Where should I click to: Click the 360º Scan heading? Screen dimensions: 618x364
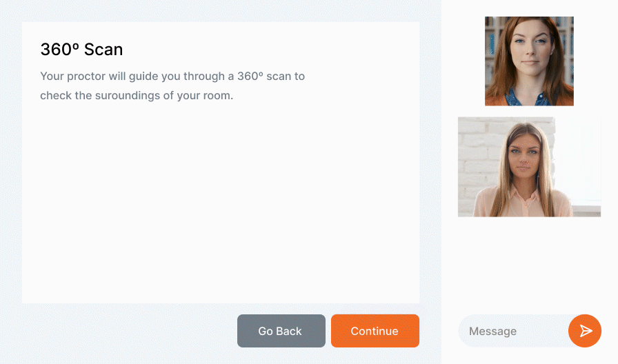tap(81, 50)
